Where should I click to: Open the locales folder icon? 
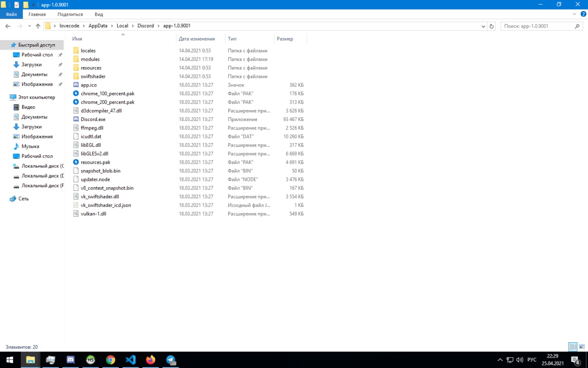point(76,51)
